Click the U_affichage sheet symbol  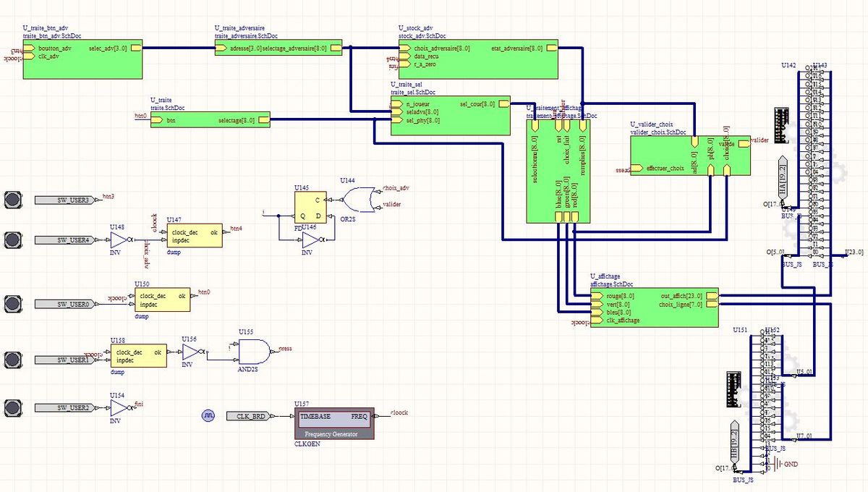click(655, 309)
